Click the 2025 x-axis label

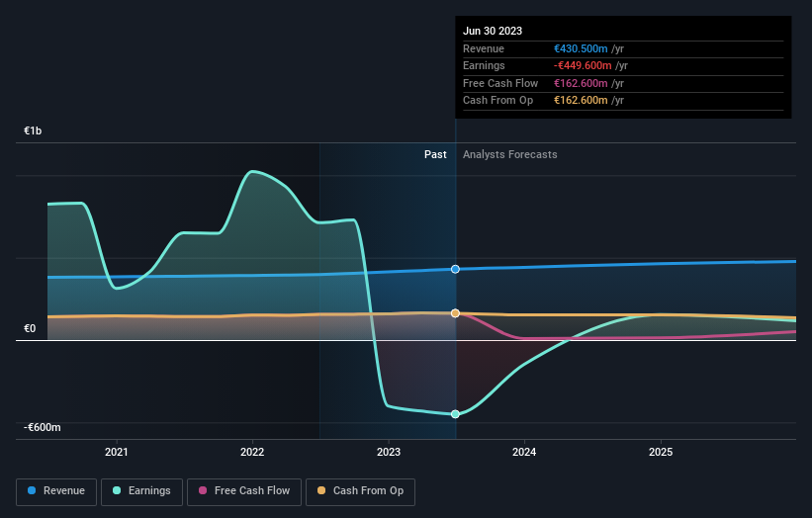[x=661, y=452]
